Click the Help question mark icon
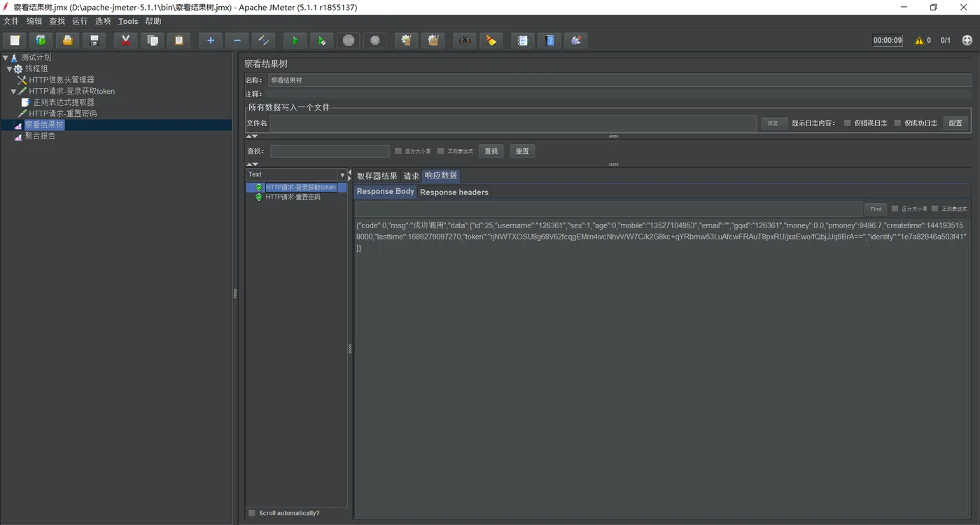980x525 pixels. 549,40
